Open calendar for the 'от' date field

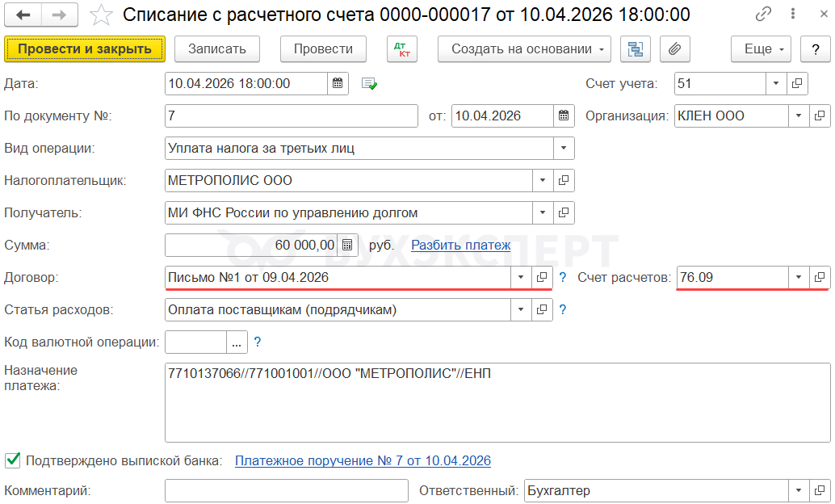(563, 115)
